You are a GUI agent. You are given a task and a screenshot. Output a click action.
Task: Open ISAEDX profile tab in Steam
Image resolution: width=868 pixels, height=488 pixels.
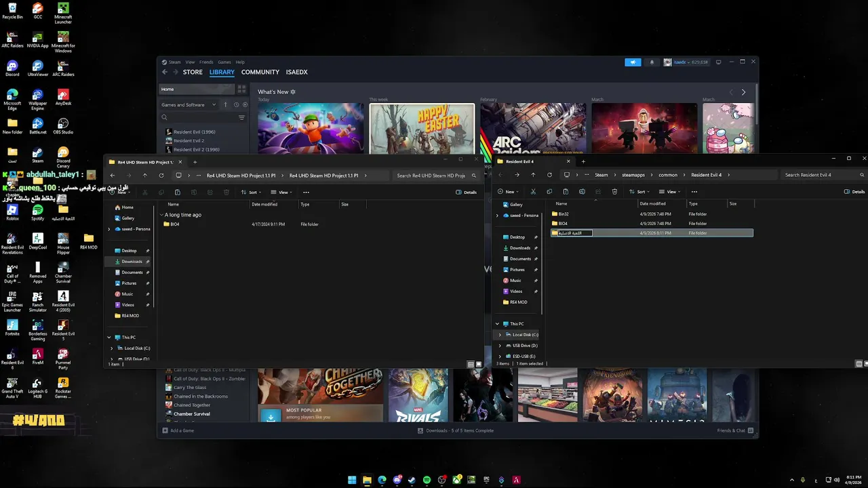point(297,73)
